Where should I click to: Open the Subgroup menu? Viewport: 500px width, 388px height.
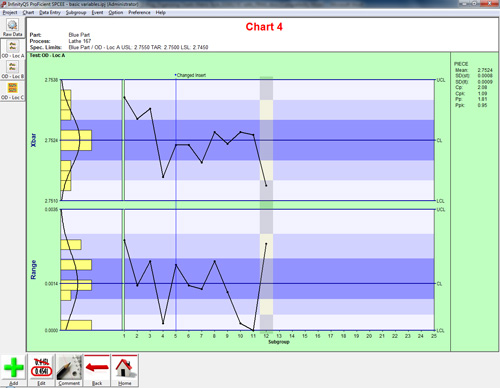coord(76,12)
